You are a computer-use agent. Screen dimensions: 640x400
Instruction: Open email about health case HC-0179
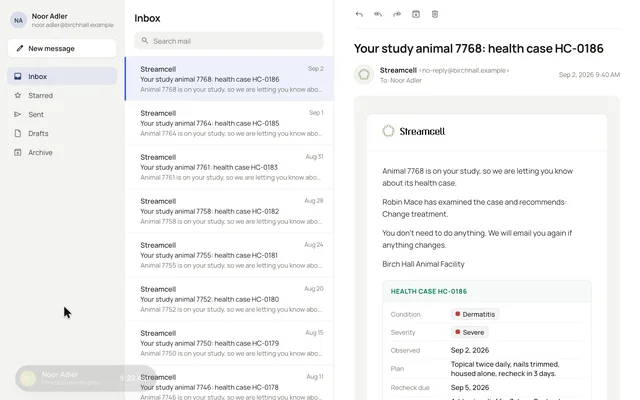click(x=229, y=343)
